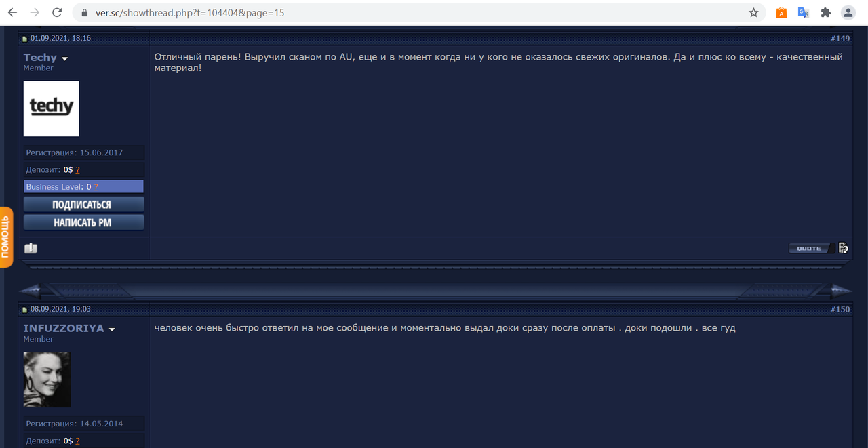
Task: Click the post icon beside date 08.09.2021
Action: point(25,309)
